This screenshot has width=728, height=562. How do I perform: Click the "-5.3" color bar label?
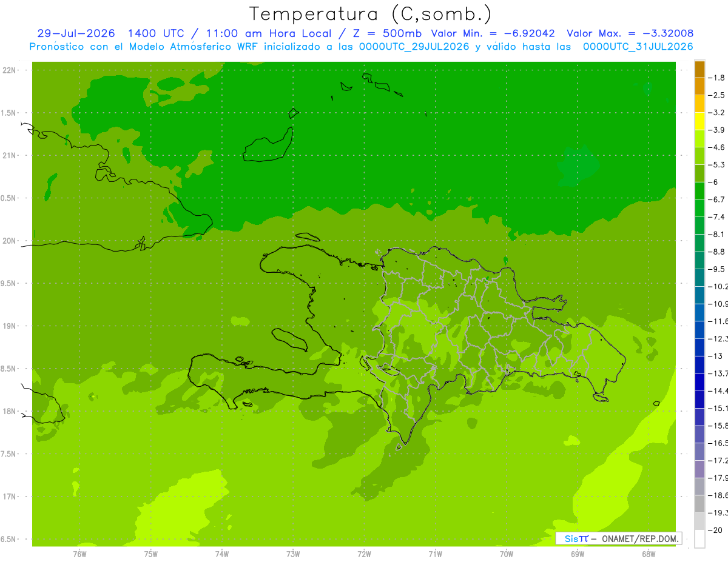click(x=718, y=165)
